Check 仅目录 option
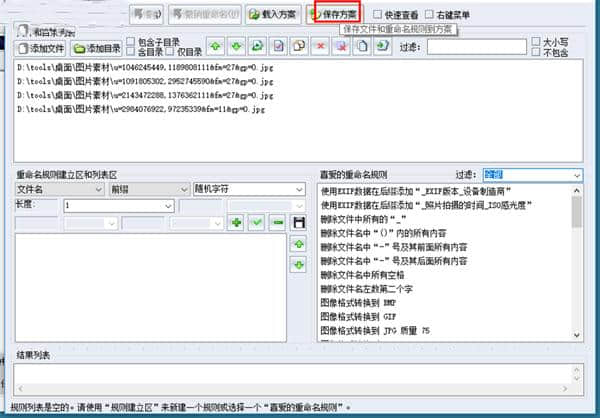Screen dimensions: 600x418 click(170, 51)
